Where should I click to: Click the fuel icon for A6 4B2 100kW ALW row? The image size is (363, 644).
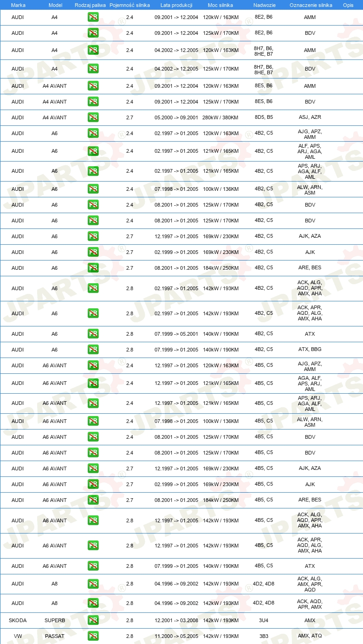(93, 189)
